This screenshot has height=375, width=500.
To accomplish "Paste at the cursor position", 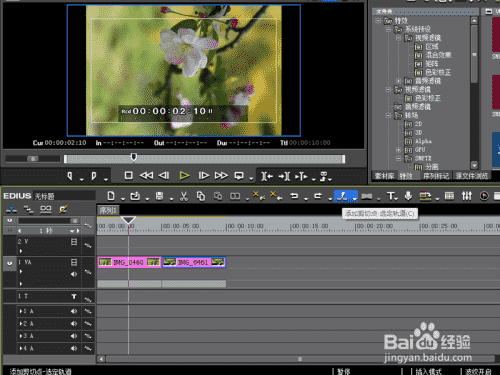I will point(218,196).
